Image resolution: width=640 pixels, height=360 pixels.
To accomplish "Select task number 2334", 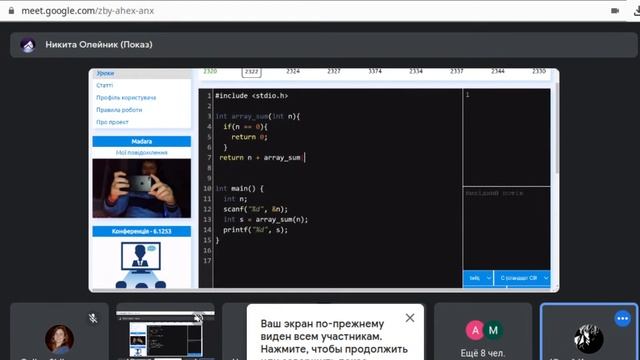I will (416, 71).
